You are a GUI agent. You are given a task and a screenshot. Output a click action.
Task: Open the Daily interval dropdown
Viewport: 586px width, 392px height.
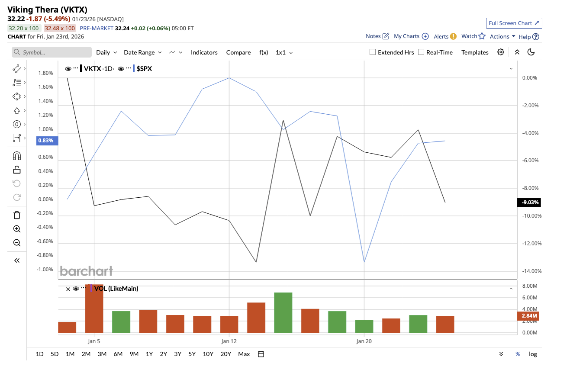(x=106, y=52)
